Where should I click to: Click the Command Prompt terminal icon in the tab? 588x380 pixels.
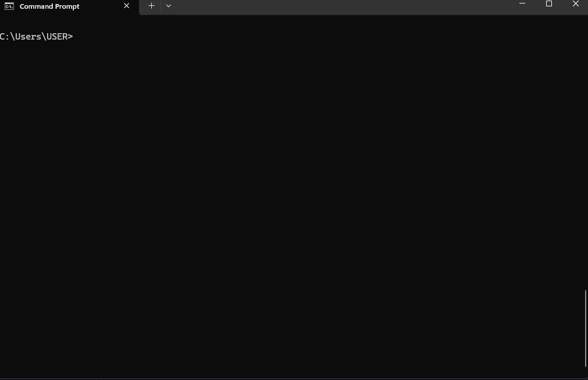click(9, 6)
